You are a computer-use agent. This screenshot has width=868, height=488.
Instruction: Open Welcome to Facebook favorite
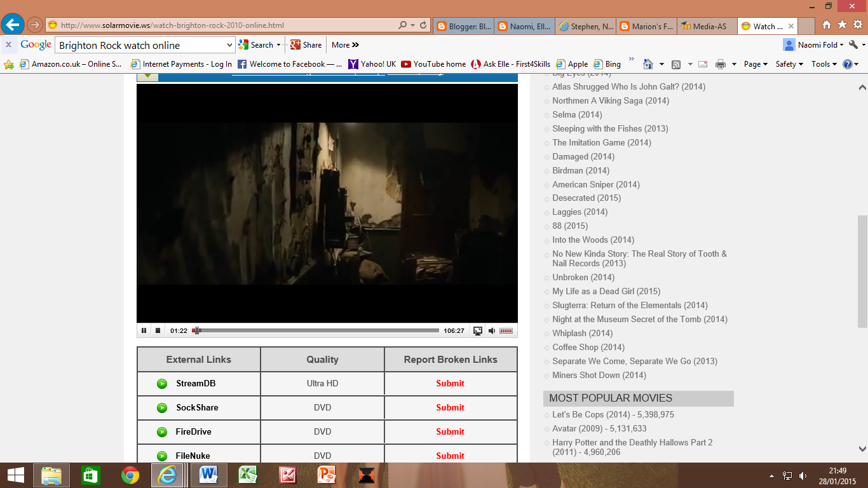290,64
